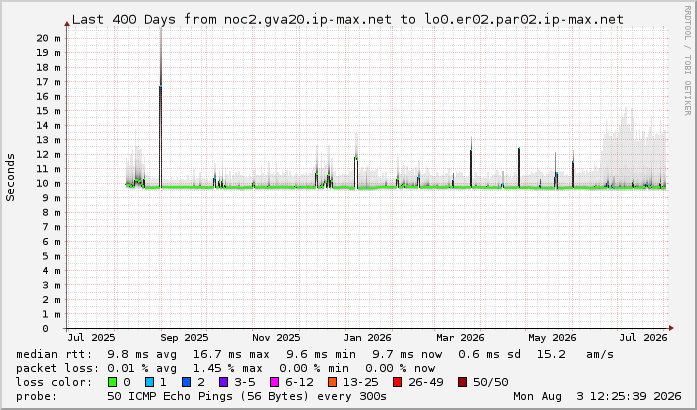
Task: Click the '9.7 ms now' value
Action: point(407,354)
